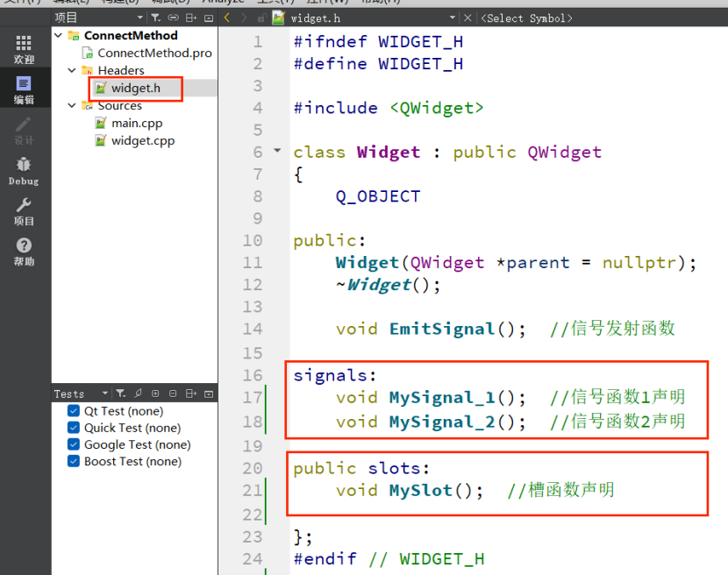Image resolution: width=728 pixels, height=575 pixels.
Task: Click EmitSignal function name on line 14
Action: [x=442, y=329]
